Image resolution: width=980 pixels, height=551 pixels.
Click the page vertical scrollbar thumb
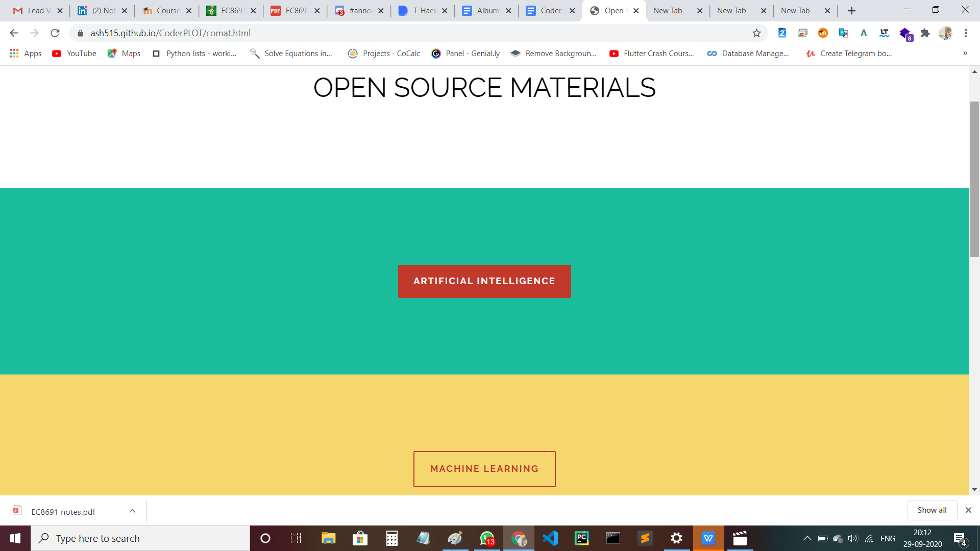pos(974,179)
